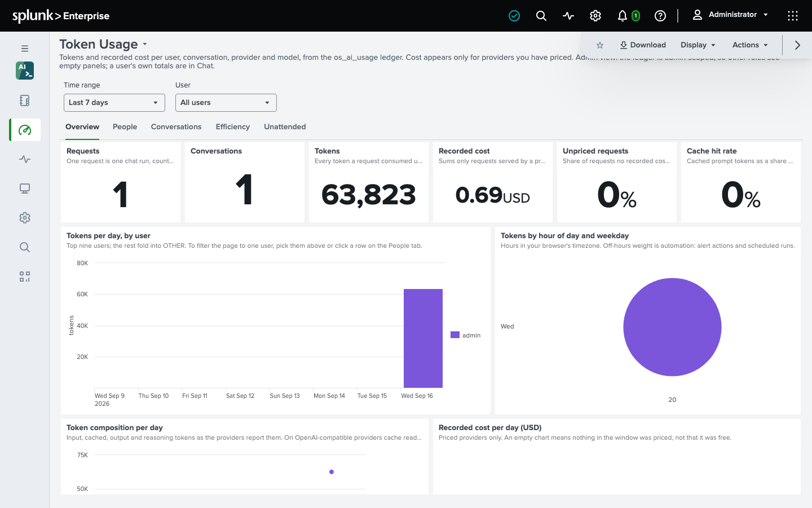Open the monitor screen icon in sidebar
Viewport: 812px width, 508px height.
pyautogui.click(x=25, y=189)
